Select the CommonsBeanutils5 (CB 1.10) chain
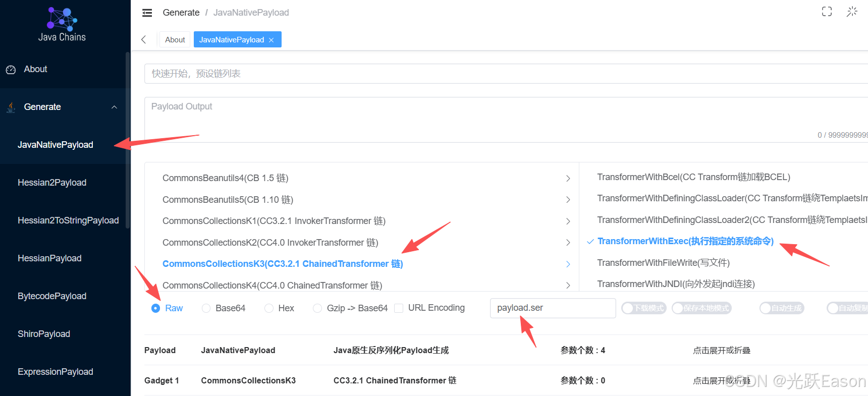 pyautogui.click(x=228, y=200)
